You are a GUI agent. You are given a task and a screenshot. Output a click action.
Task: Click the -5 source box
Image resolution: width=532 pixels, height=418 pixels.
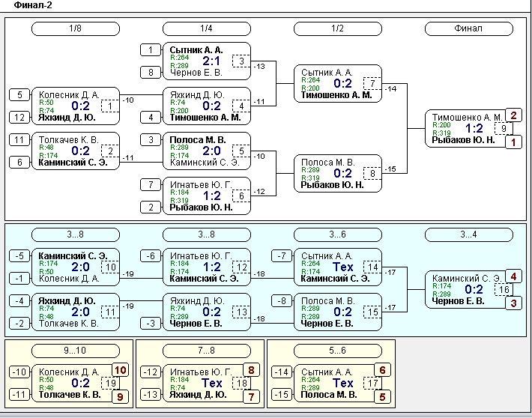click(x=19, y=256)
